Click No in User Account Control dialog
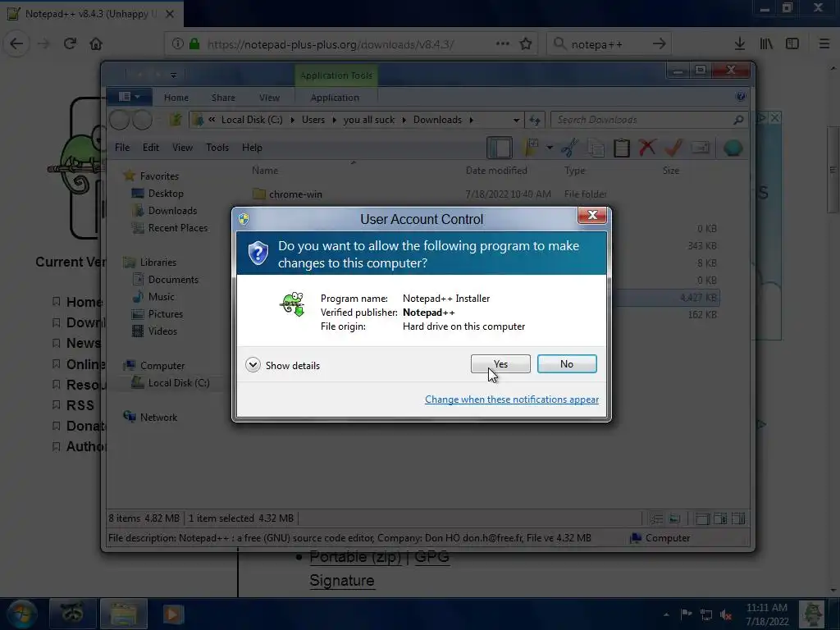The width and height of the screenshot is (840, 630). pyautogui.click(x=567, y=364)
